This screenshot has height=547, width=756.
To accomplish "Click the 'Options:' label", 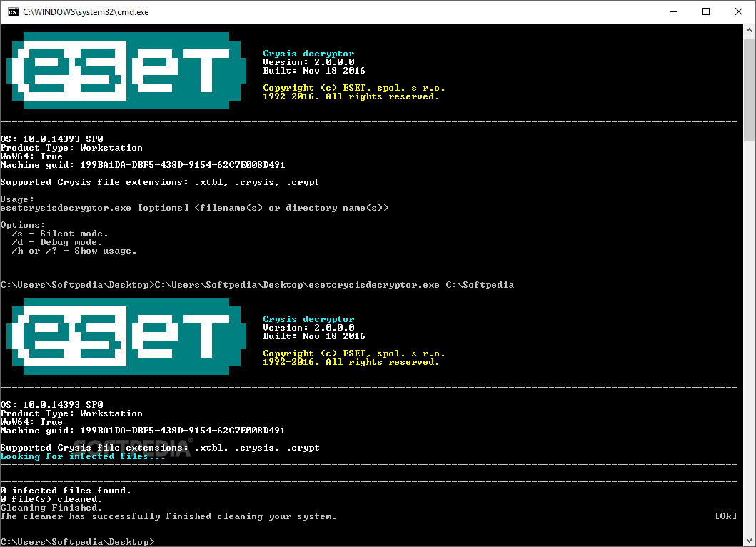I will point(23,225).
